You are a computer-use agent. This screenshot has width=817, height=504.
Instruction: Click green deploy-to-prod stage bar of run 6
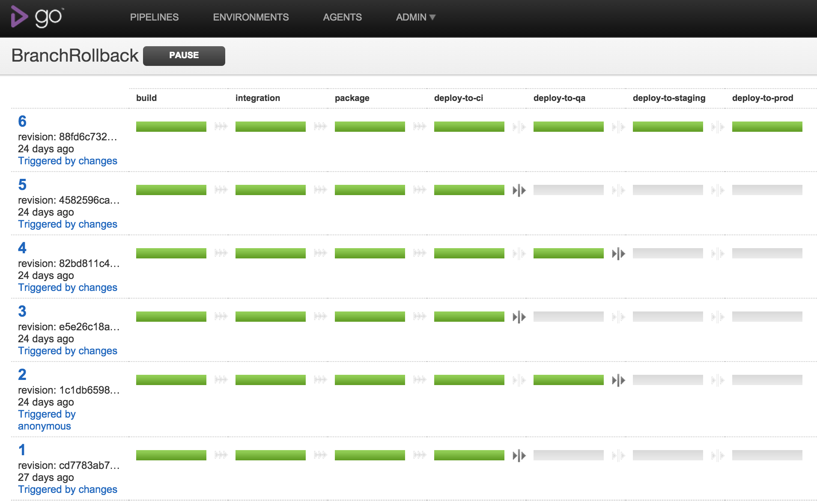(767, 127)
